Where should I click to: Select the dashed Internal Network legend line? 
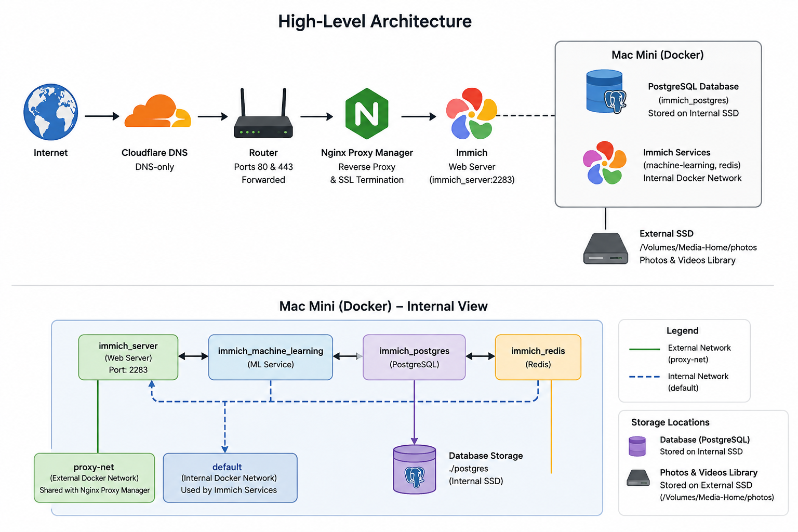point(644,377)
